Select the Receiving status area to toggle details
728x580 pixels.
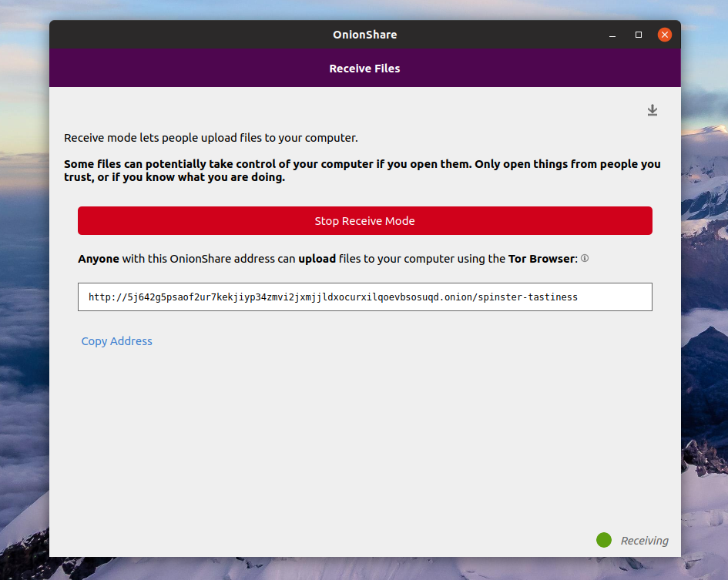pyautogui.click(x=632, y=540)
